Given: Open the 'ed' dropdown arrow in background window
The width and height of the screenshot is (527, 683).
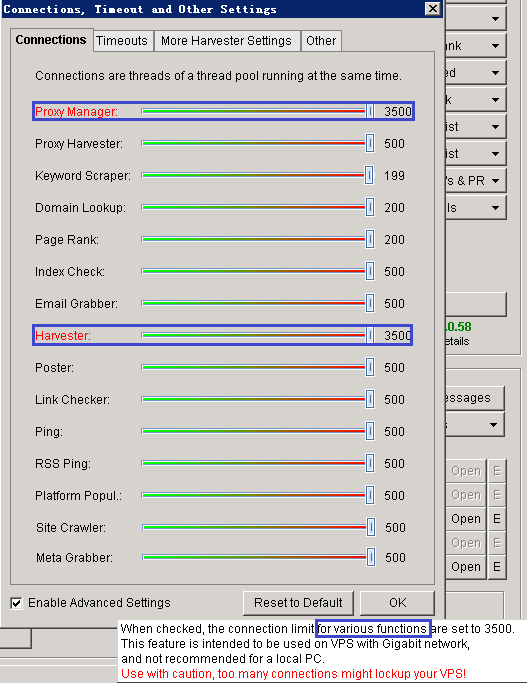Looking at the screenshot, I should [495, 73].
